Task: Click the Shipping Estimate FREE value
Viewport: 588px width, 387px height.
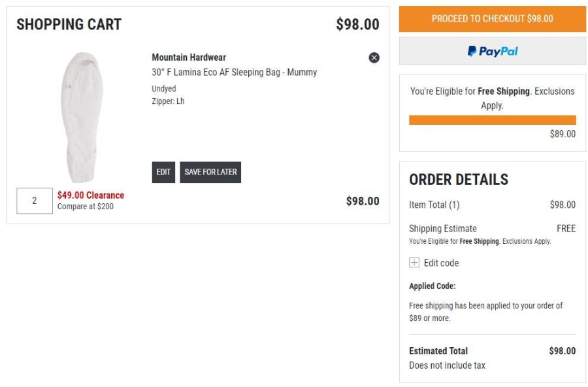Action: (566, 229)
